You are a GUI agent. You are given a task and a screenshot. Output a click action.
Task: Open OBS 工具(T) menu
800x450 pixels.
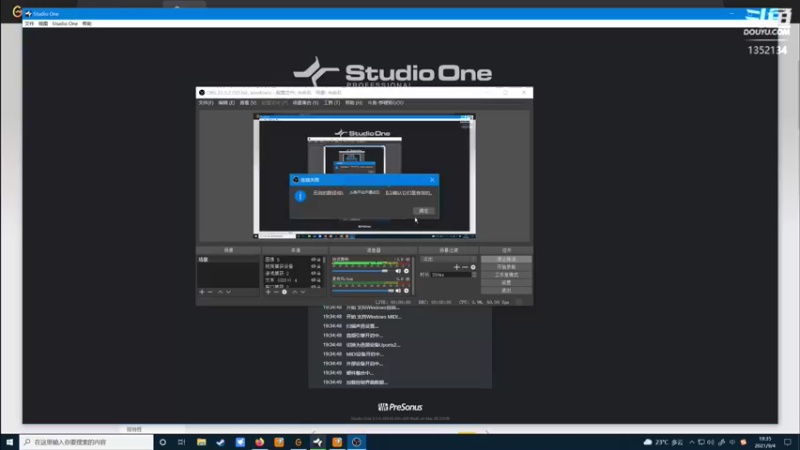(332, 103)
